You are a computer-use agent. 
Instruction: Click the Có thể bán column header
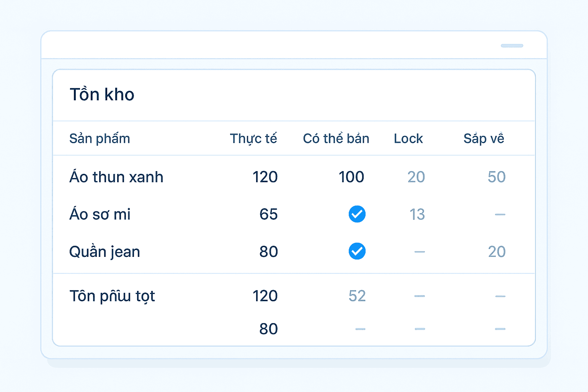tap(336, 139)
